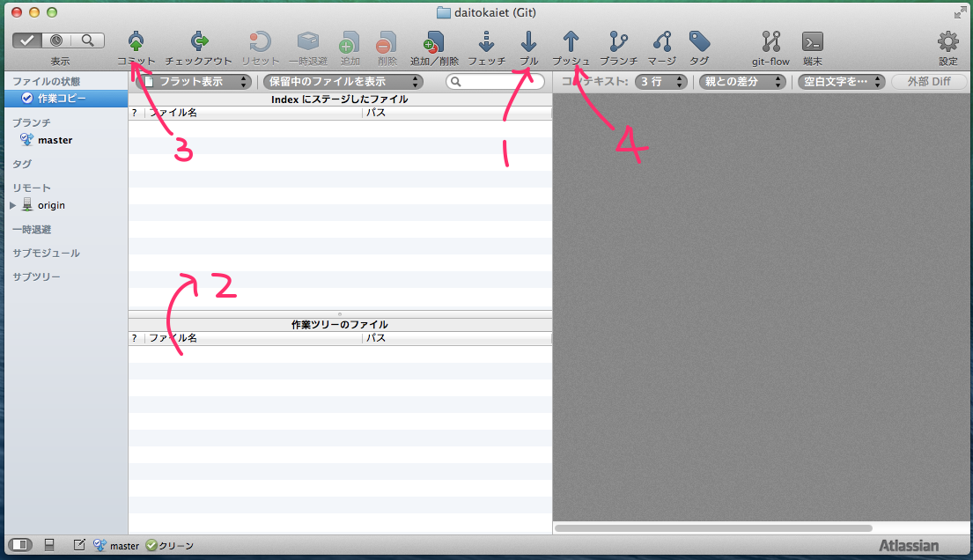Image resolution: width=973 pixels, height=560 pixels.
Task: Open the 空白文字を… whitespace dropdown
Action: [x=841, y=81]
